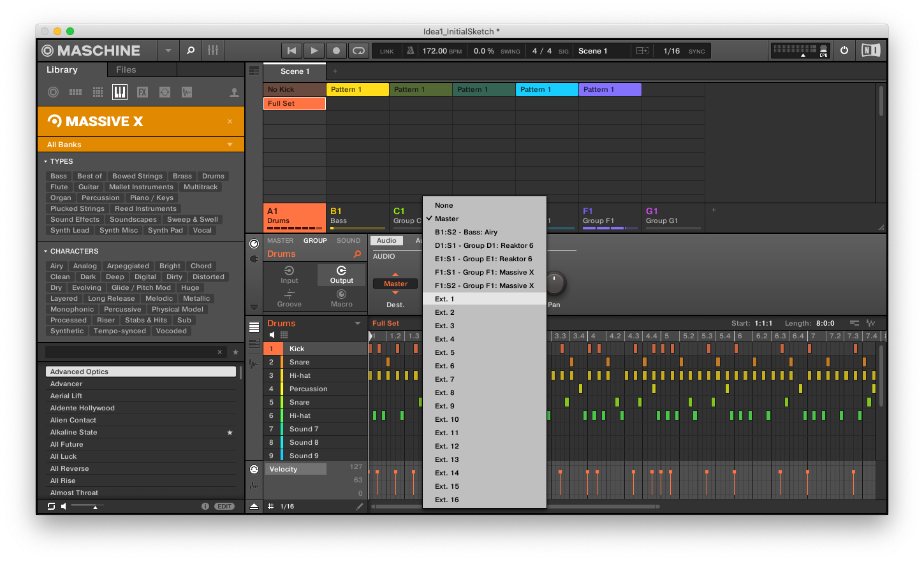924x562 pixels.
Task: Select the Bass type tag
Action: [x=59, y=176]
